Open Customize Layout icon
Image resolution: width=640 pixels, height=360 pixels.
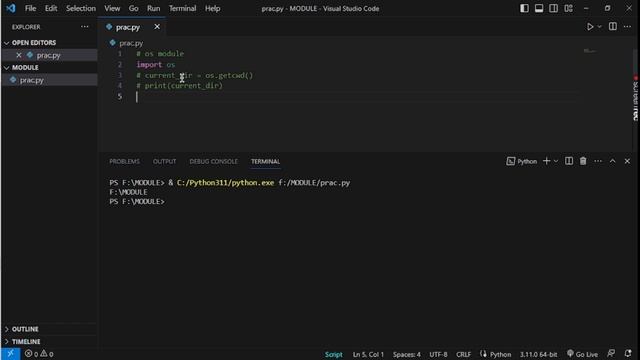[568, 8]
